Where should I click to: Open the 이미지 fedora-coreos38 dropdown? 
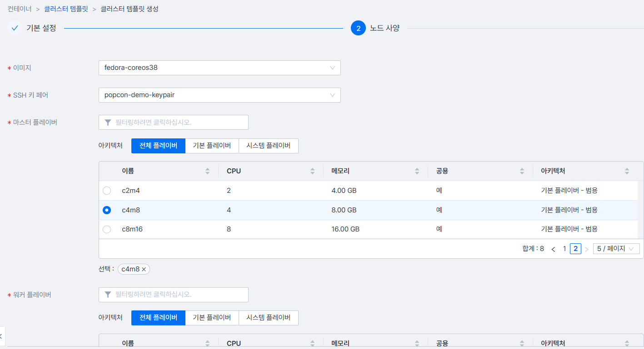click(219, 68)
